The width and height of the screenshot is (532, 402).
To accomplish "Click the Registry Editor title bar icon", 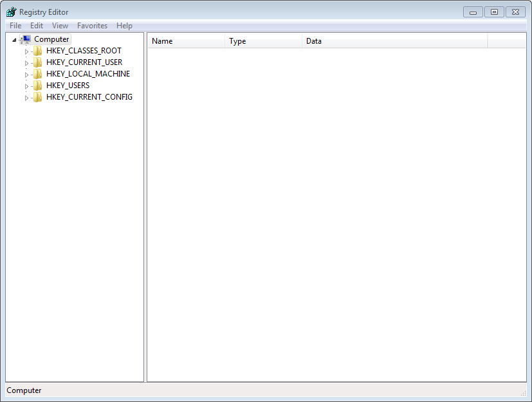I will [x=11, y=12].
